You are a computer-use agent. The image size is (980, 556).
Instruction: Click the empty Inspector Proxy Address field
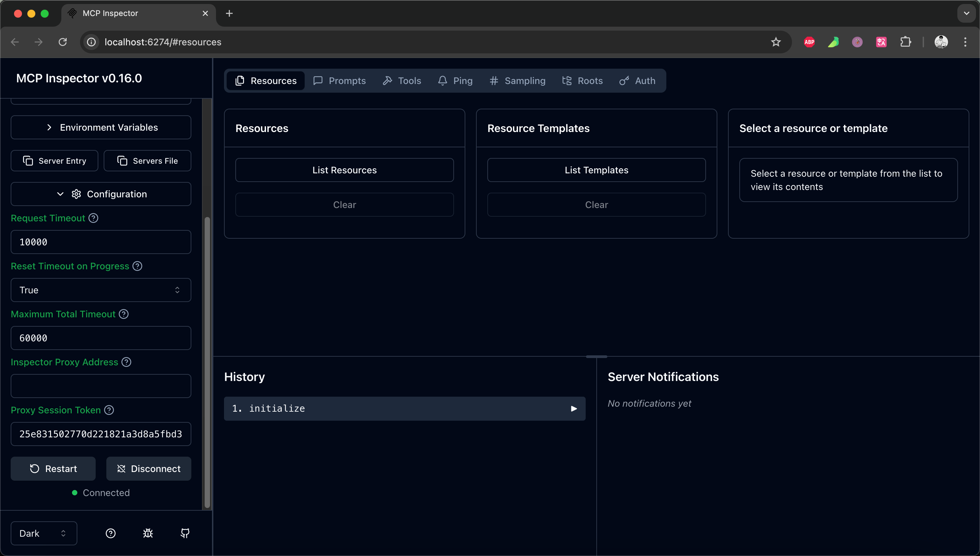coord(101,386)
